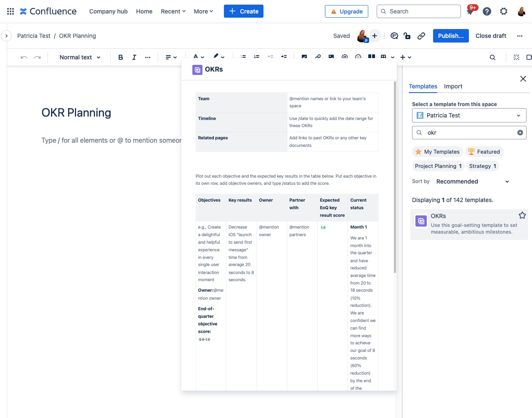Toggle the Featured filter
Image resolution: width=532 pixels, height=418 pixels.
[x=484, y=152]
